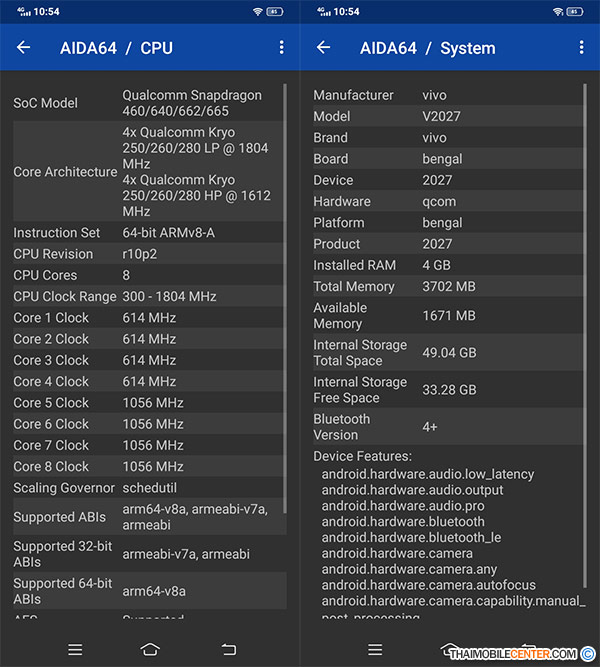Tap 4G signal icon on CPU screen

[23, 11]
